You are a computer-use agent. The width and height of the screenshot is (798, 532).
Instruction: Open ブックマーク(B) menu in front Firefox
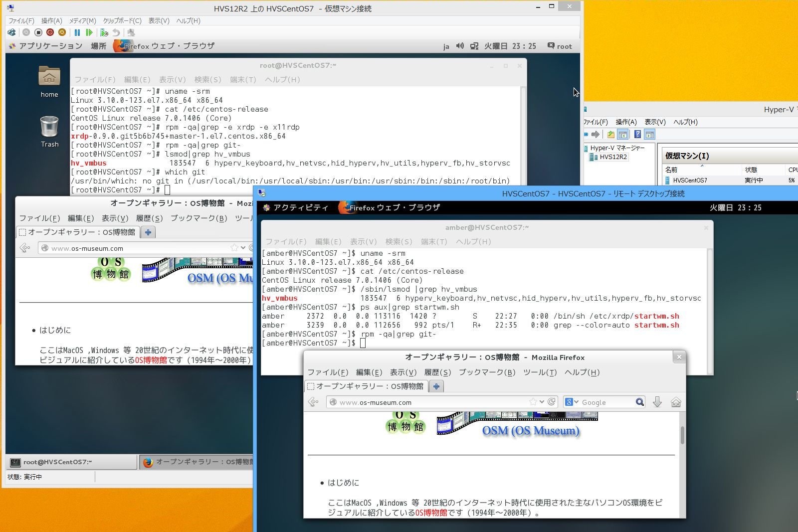coord(487,372)
